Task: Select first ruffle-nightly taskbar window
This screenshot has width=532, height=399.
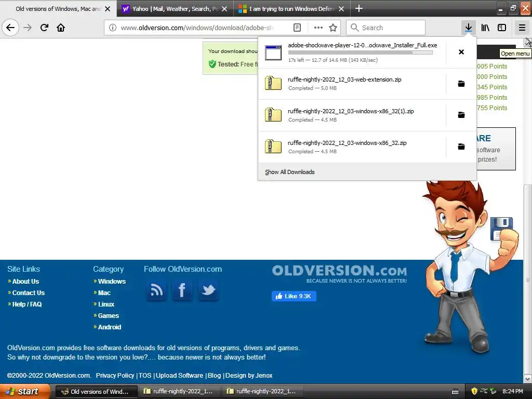Action: pyautogui.click(x=179, y=392)
